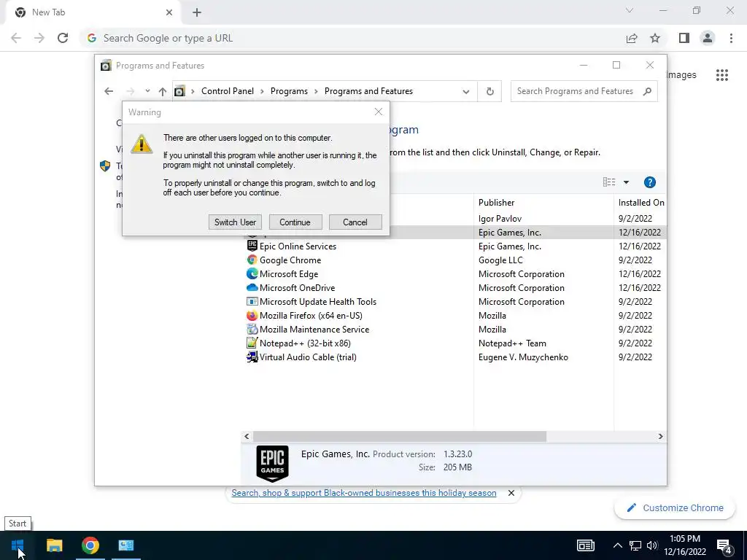Image resolution: width=747 pixels, height=560 pixels.
Task: Toggle Chrome side panel icon
Action: (684, 38)
